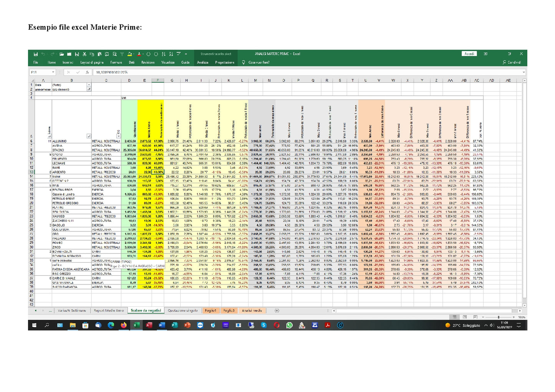
Task: Click the zoom slider in the status bar
Action: (x=499, y=317)
